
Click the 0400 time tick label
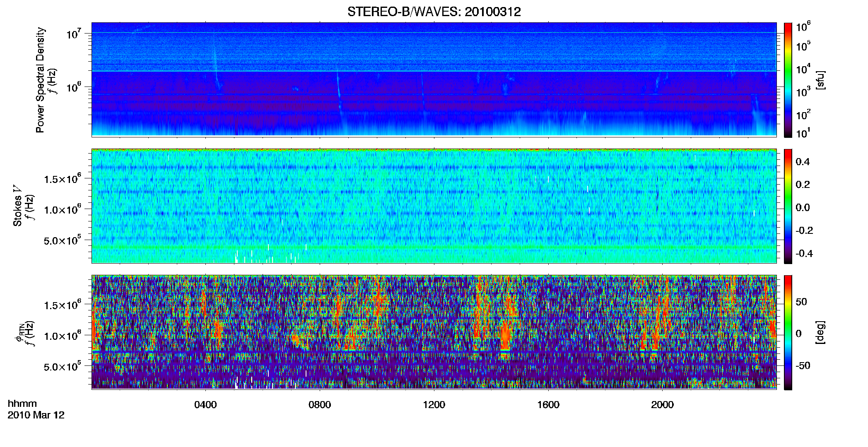(205, 405)
